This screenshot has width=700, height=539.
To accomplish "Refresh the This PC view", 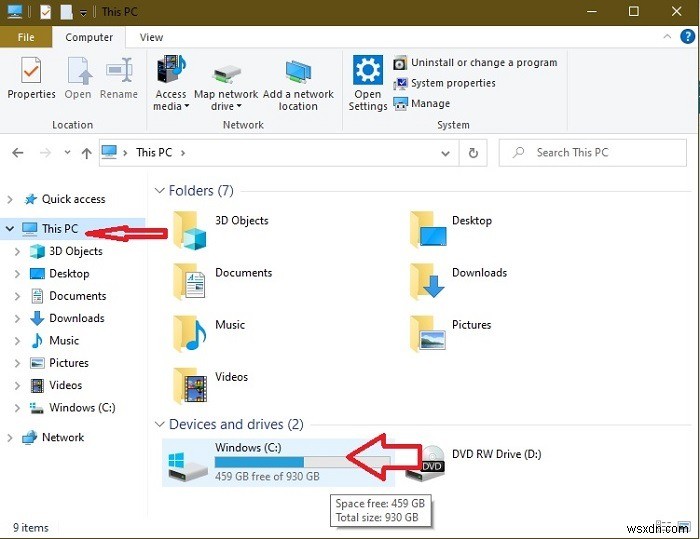I will pyautogui.click(x=473, y=153).
